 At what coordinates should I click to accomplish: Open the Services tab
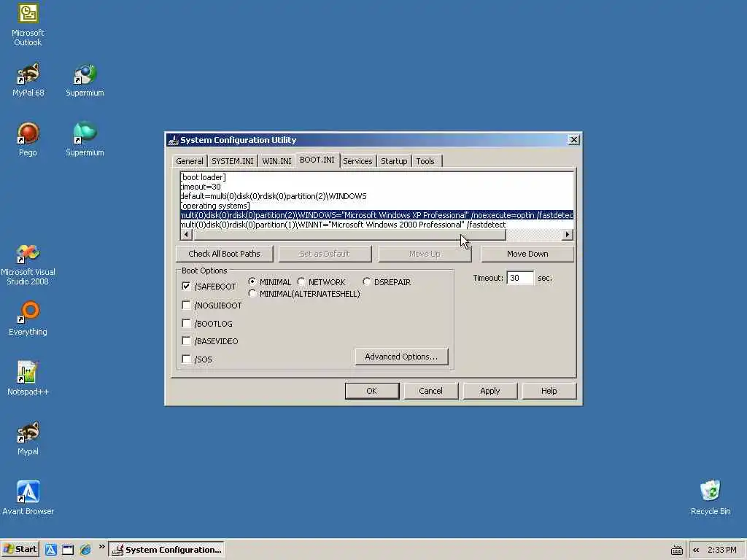pyautogui.click(x=357, y=161)
